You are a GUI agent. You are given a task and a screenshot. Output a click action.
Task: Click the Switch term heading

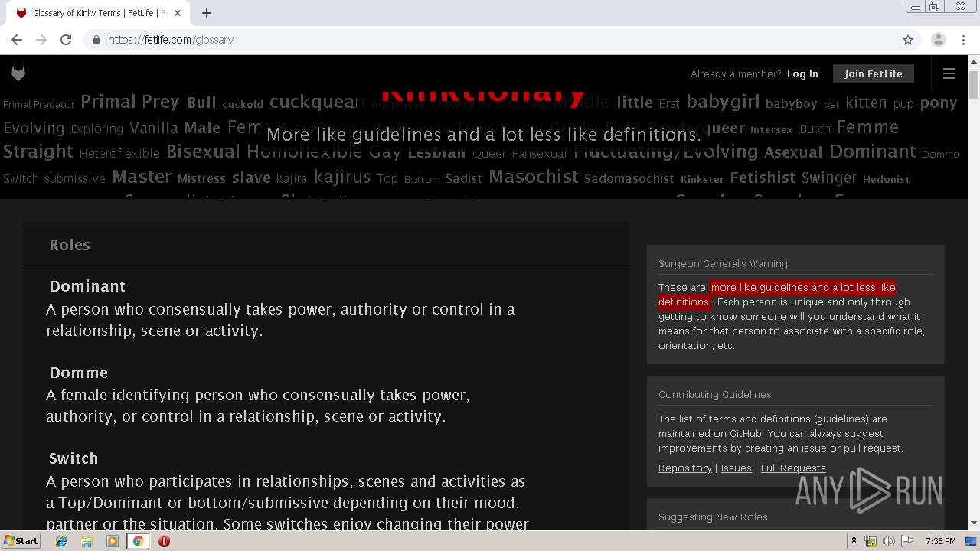(x=73, y=458)
